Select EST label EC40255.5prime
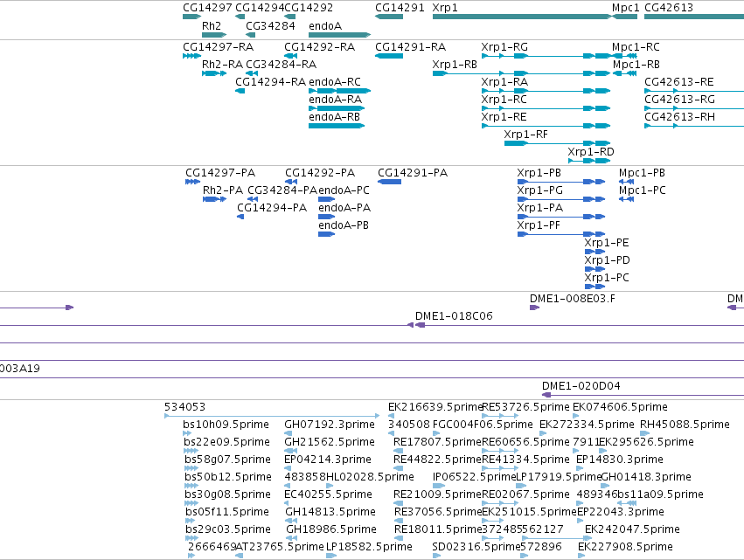 329,494
